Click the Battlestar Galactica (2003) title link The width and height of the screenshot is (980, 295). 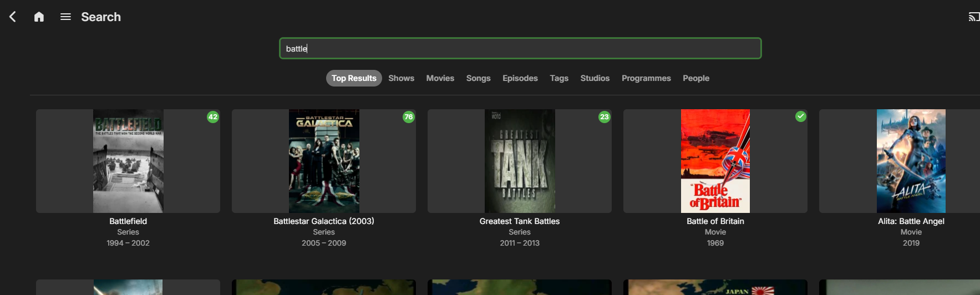point(324,221)
